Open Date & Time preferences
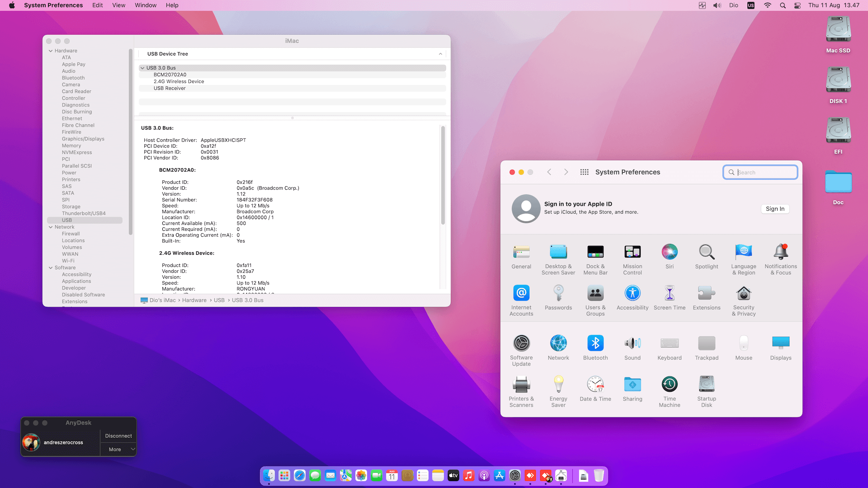The width and height of the screenshot is (868, 488). (595, 389)
